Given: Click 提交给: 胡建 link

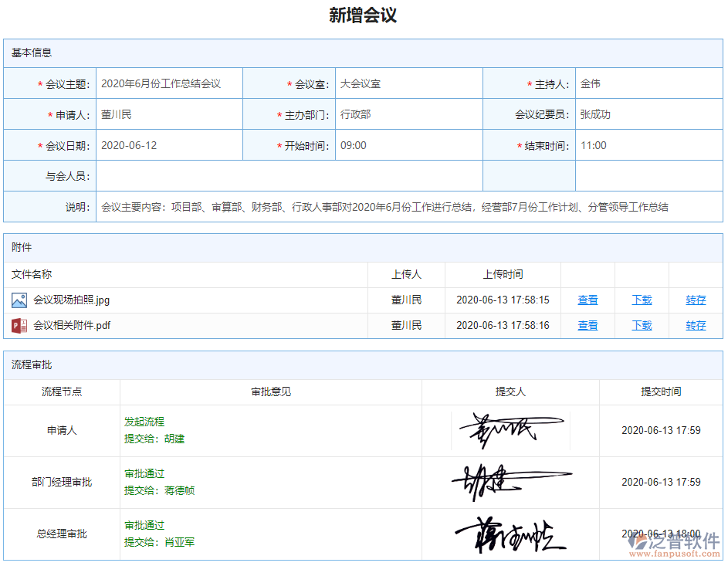Looking at the screenshot, I should point(154,438).
